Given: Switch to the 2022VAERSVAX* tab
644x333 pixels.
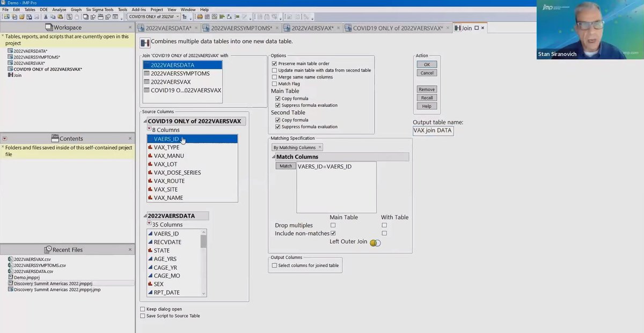Looking at the screenshot, I should [313, 28].
